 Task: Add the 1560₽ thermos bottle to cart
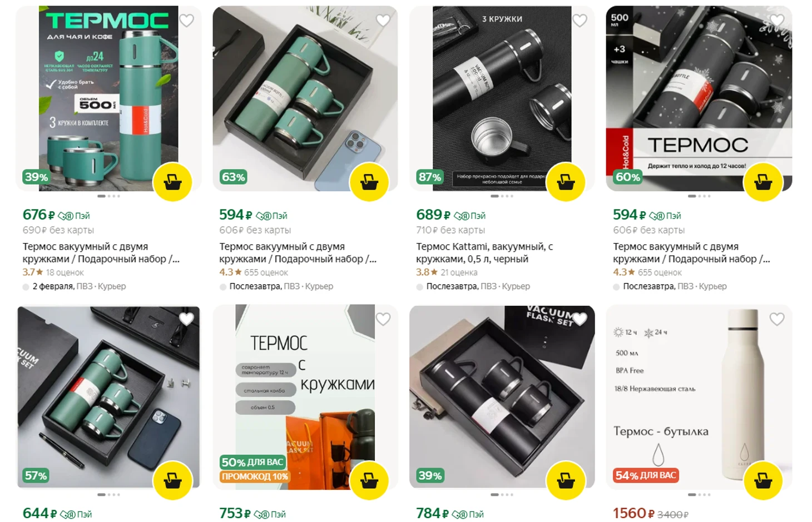763,480
